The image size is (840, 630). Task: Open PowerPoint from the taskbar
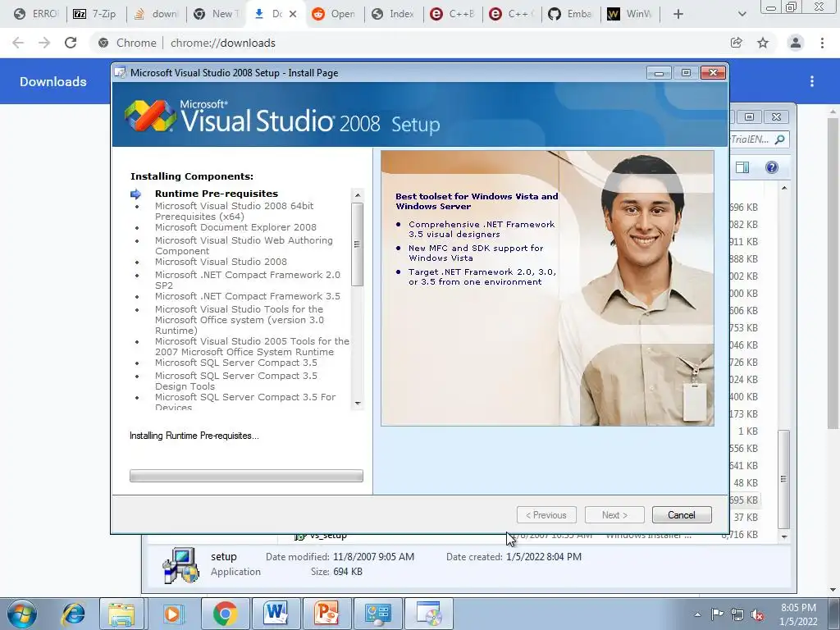326,614
